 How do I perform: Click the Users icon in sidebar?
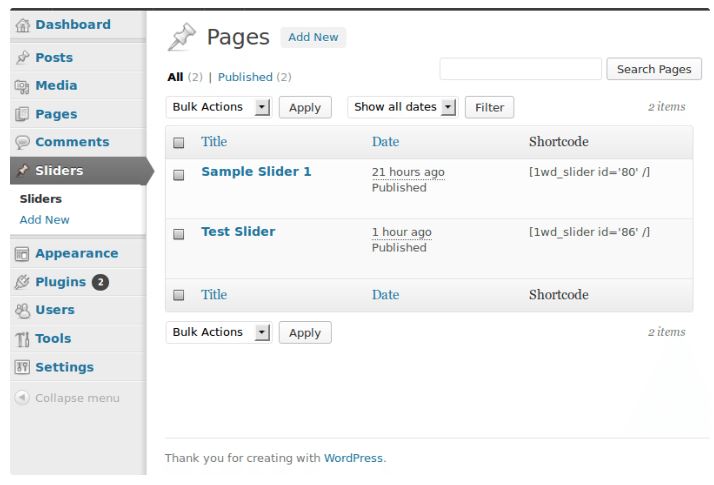(x=22, y=310)
